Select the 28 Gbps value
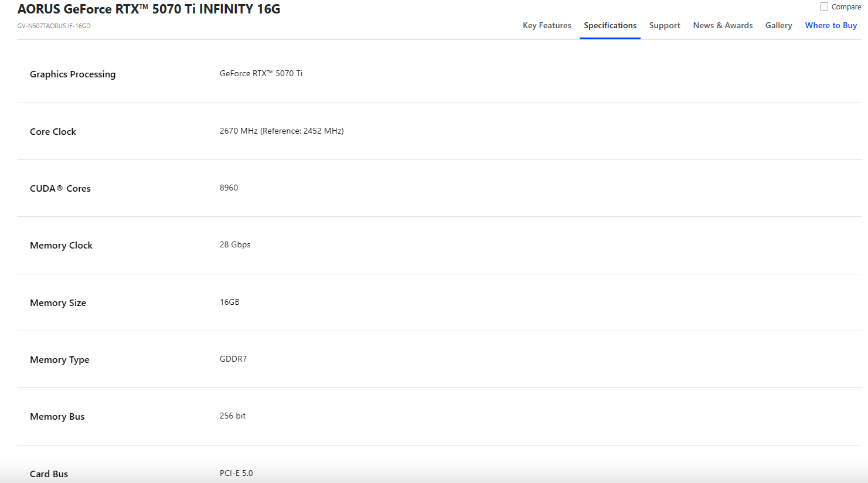The image size is (868, 483). (235, 244)
